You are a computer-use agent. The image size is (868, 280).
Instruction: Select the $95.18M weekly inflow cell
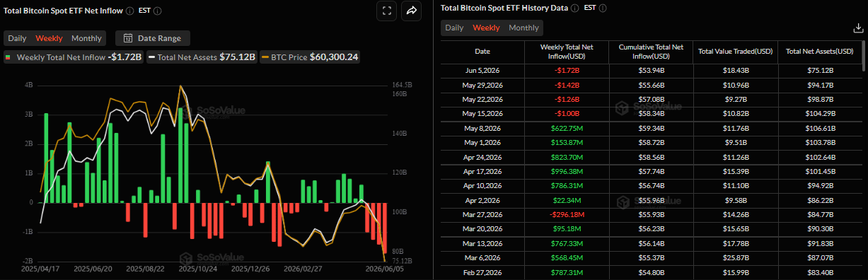pos(566,229)
